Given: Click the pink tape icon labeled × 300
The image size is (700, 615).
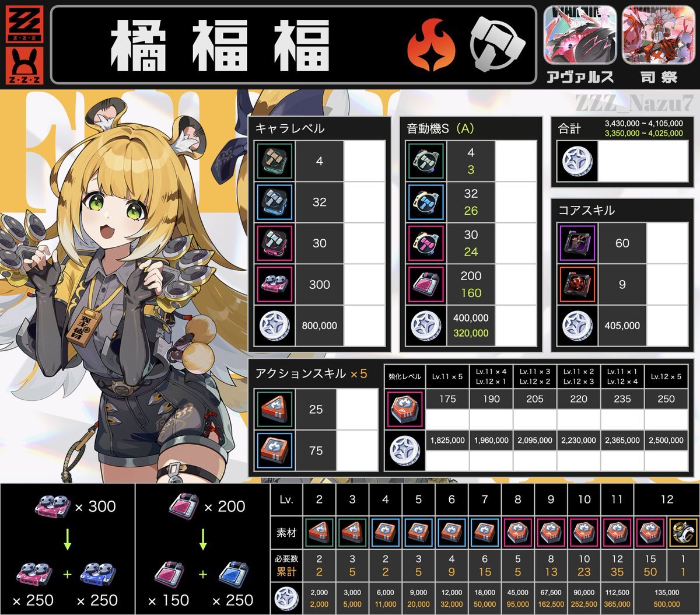Looking at the screenshot, I should coord(52,506).
